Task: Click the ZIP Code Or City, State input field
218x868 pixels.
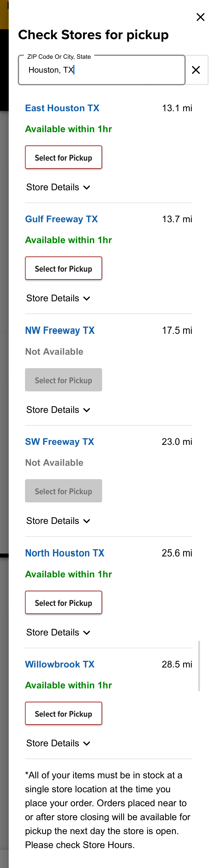Action: click(x=101, y=70)
